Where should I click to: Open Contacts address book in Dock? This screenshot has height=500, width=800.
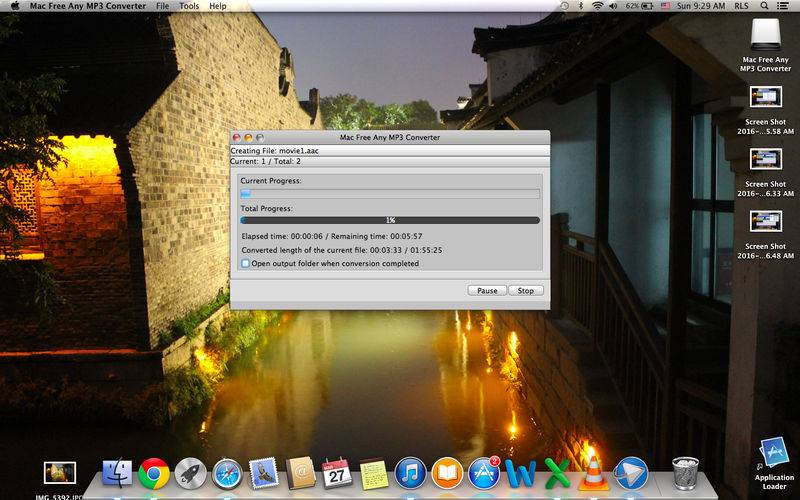click(x=301, y=473)
